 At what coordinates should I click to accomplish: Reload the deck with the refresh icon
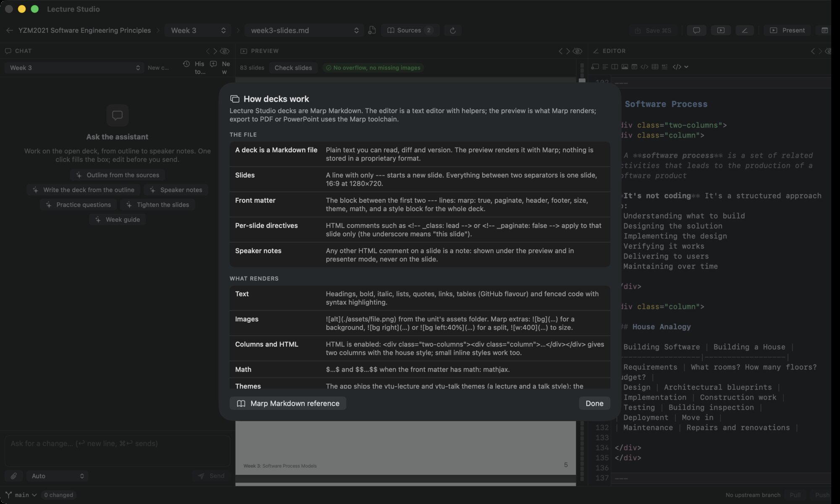(x=452, y=30)
